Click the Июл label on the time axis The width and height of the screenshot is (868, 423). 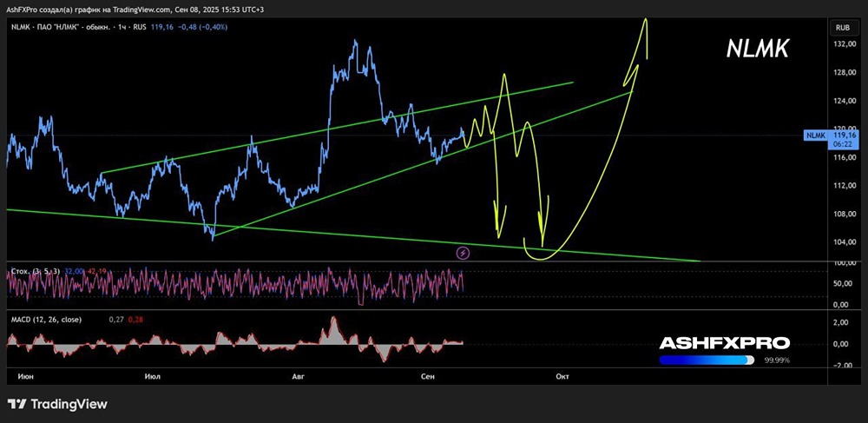[152, 376]
